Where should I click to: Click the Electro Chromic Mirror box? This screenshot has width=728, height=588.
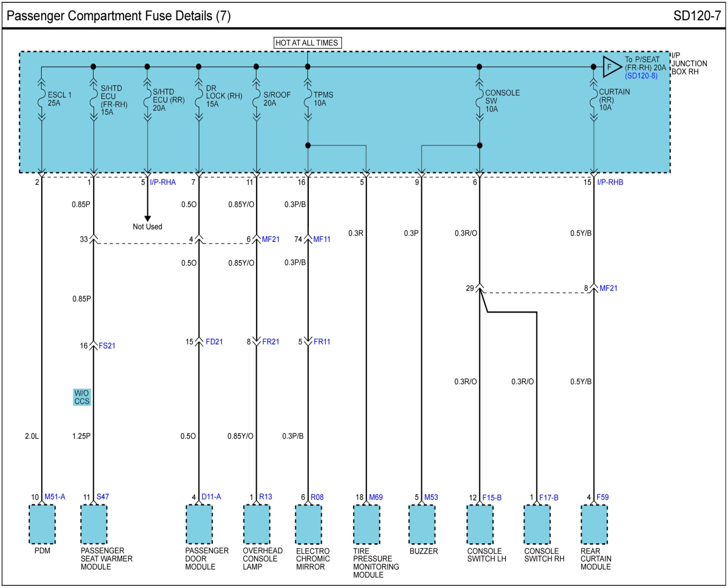[x=308, y=524]
